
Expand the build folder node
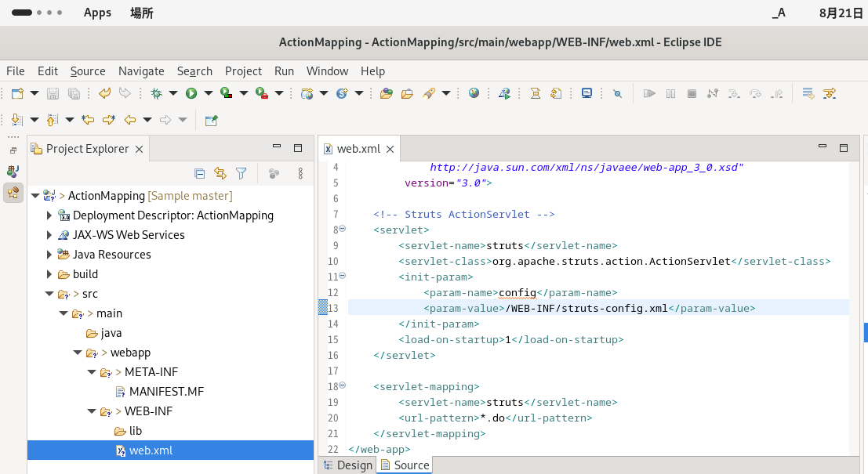49,274
